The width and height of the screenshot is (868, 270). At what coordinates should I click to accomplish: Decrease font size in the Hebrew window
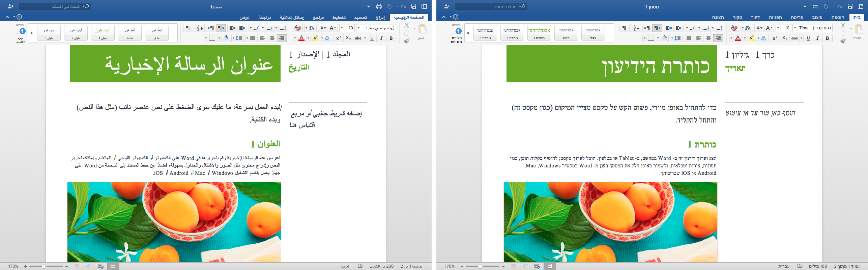point(759,28)
